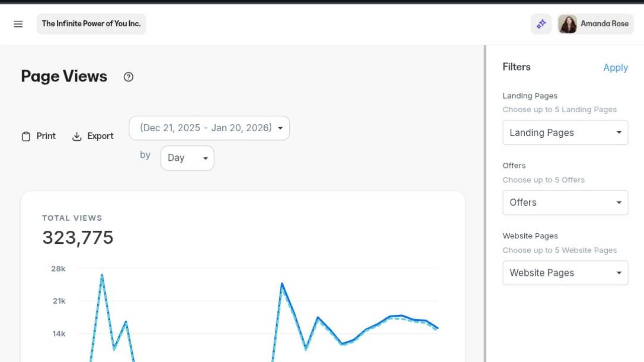644x362 pixels.
Task: Click the Page Views heading
Action: [64, 76]
